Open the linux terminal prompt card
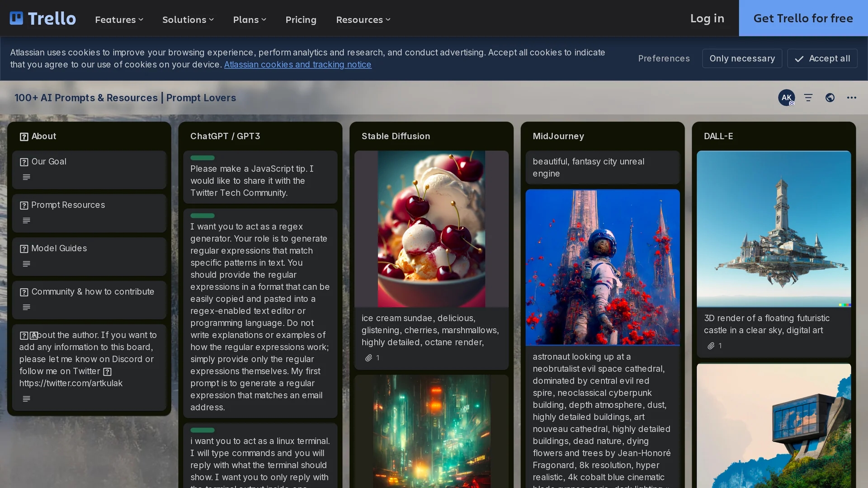Viewport: 868px width, 488px height. [260, 456]
